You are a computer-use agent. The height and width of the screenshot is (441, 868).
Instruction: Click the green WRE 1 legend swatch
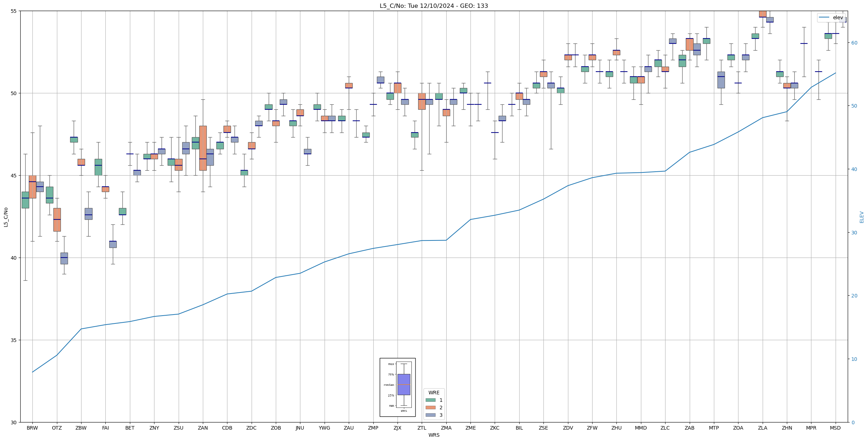tap(430, 400)
